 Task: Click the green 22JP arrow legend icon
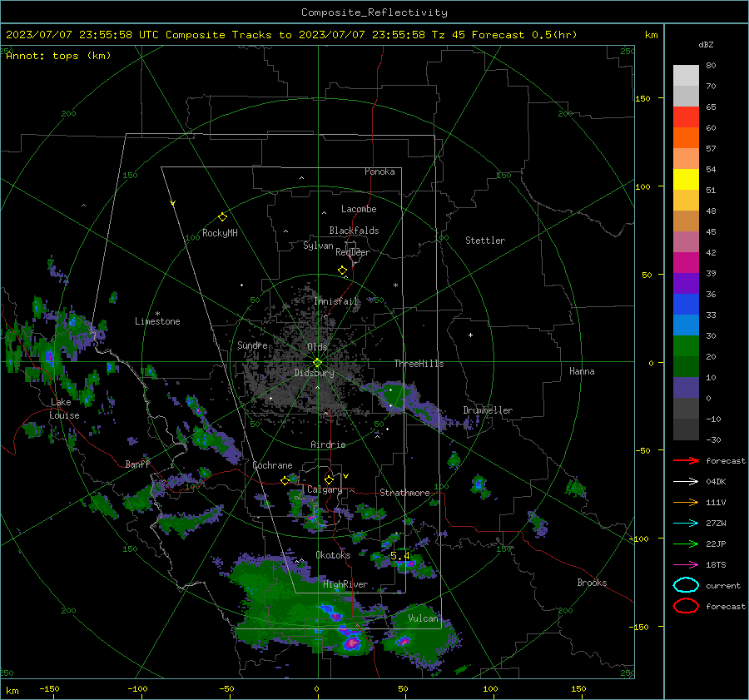tap(686, 544)
